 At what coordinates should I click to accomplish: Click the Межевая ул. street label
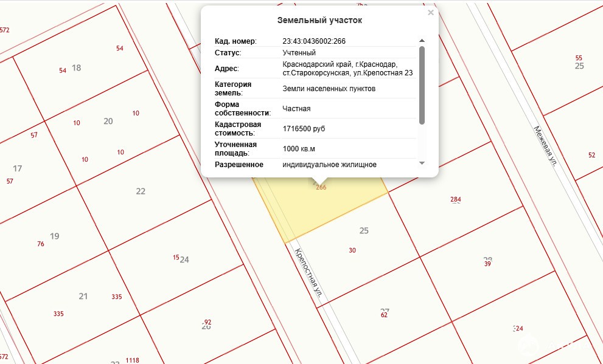pos(545,146)
